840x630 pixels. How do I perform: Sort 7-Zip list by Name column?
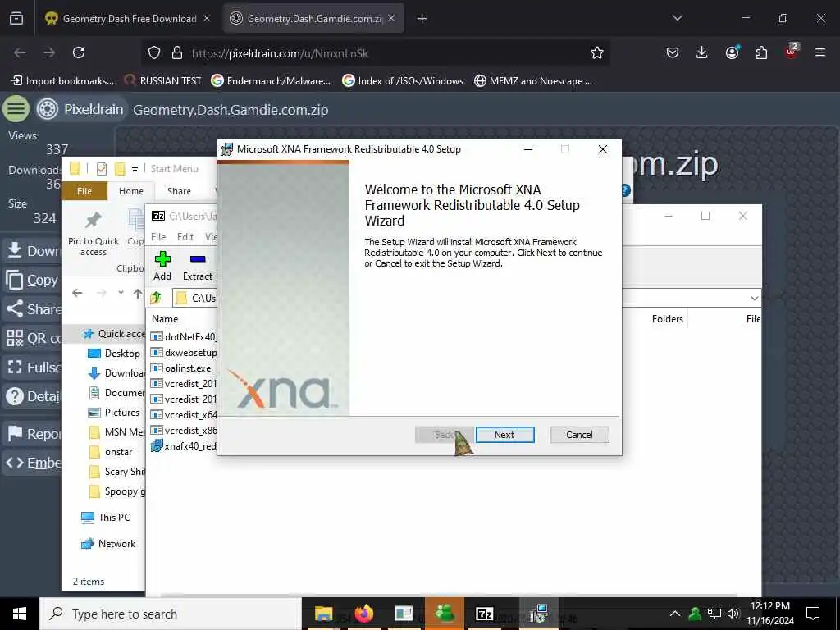click(x=165, y=319)
